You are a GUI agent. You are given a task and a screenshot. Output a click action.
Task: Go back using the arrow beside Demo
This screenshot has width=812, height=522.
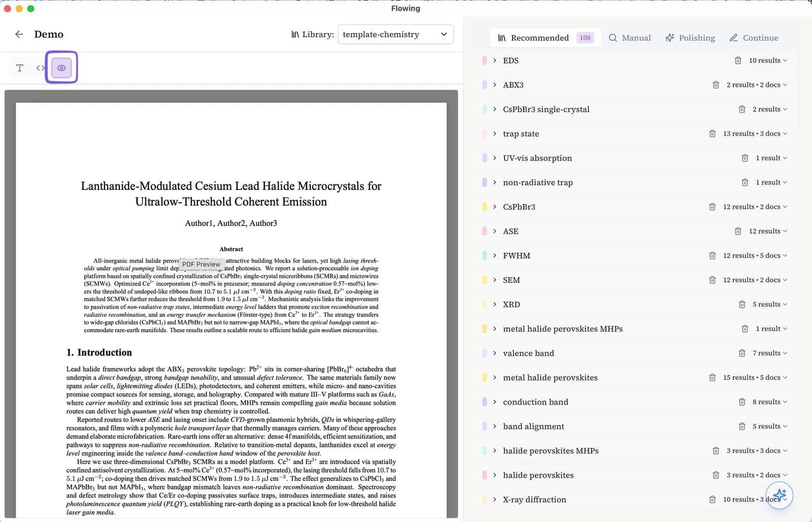click(x=19, y=34)
